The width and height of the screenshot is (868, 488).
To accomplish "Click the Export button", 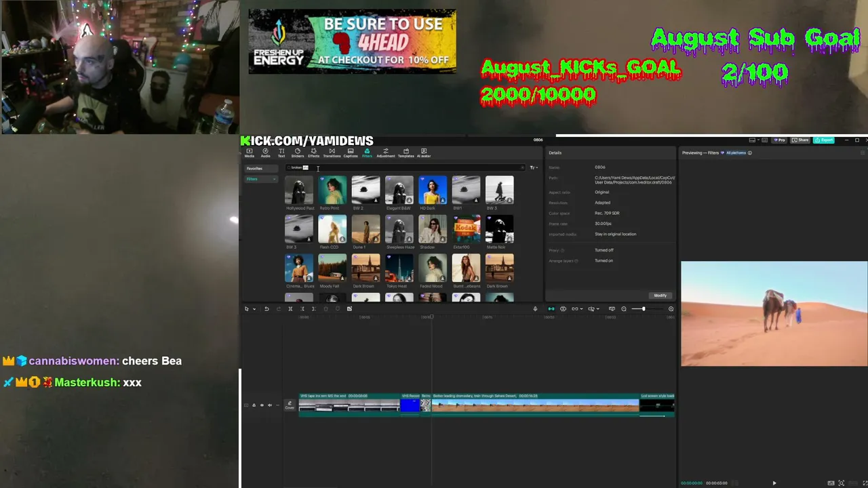I will 825,140.
